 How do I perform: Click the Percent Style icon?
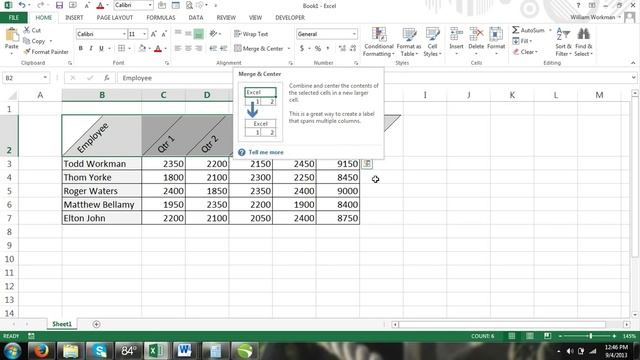coord(318,49)
